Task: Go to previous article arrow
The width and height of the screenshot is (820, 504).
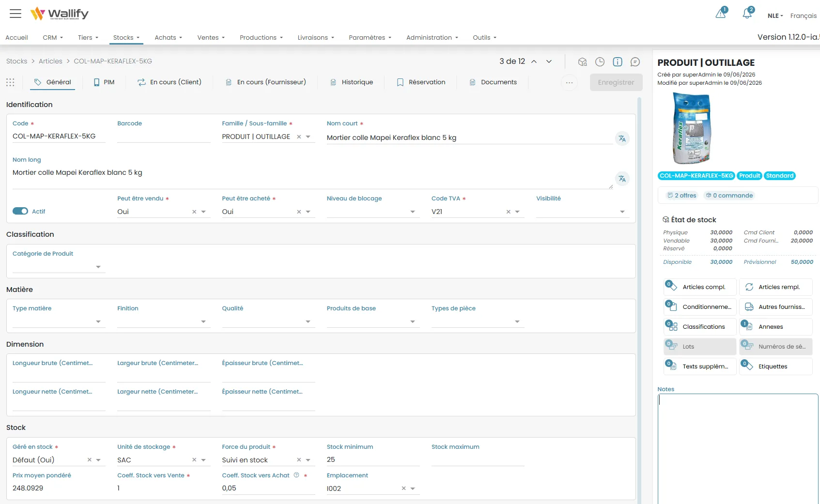Action: tap(534, 61)
